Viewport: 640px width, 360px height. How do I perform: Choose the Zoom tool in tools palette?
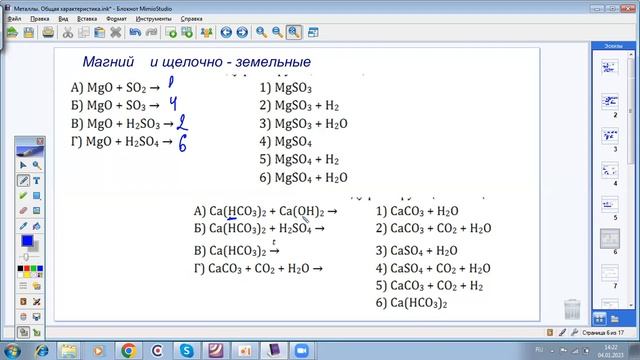37,165
